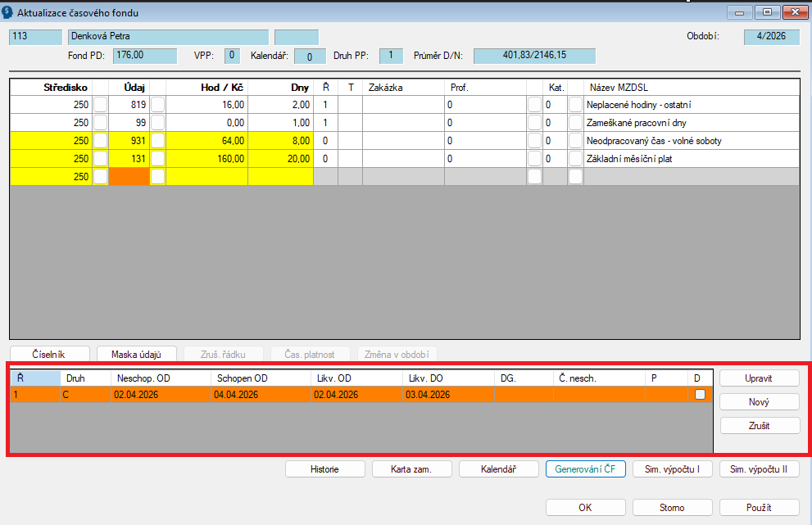Confirm with OK button
The height and width of the screenshot is (525, 812).
click(586, 508)
